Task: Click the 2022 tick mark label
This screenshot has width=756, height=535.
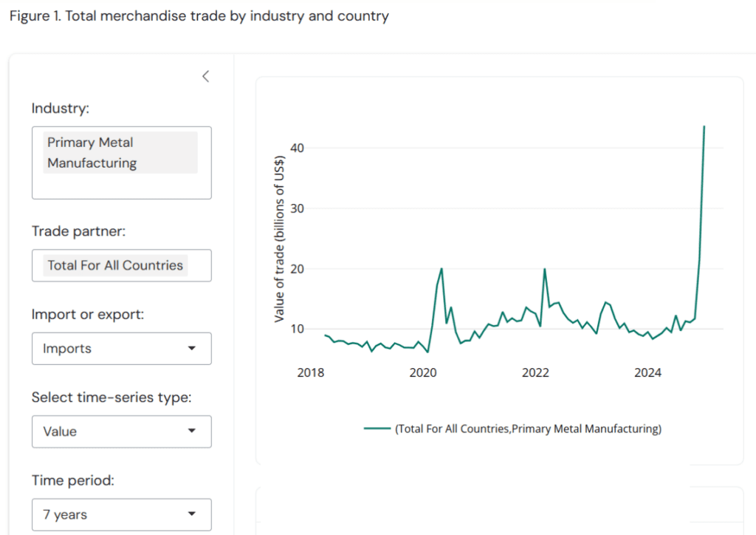Action: [535, 373]
